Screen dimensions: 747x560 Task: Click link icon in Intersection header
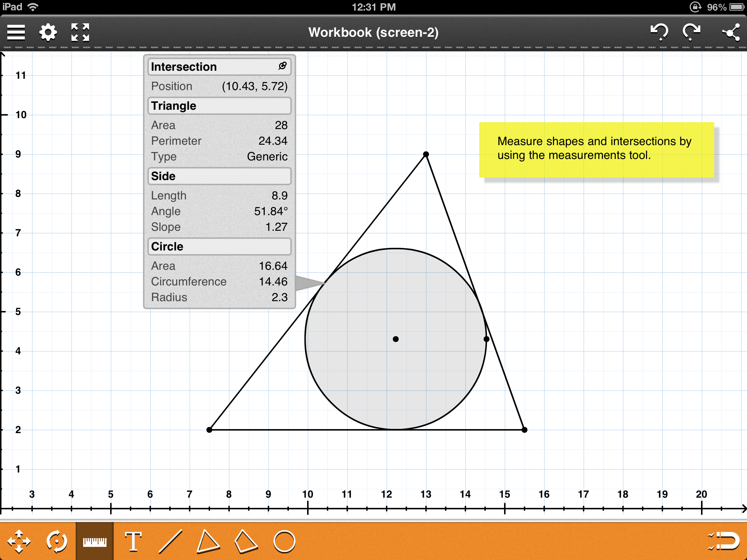pos(282,66)
